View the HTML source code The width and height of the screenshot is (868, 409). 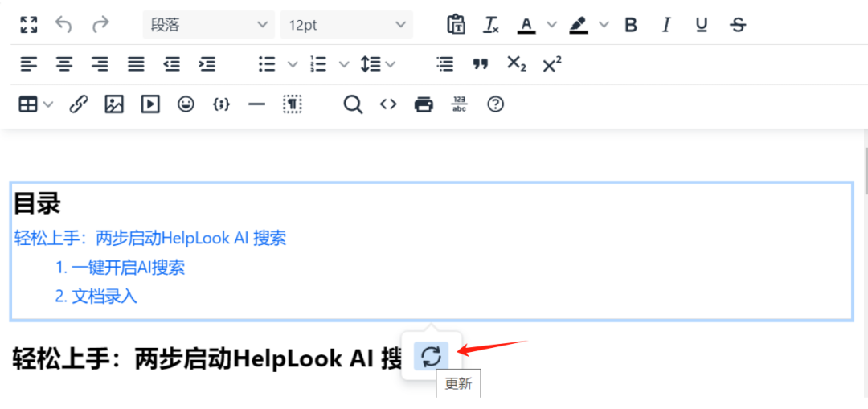click(x=388, y=104)
